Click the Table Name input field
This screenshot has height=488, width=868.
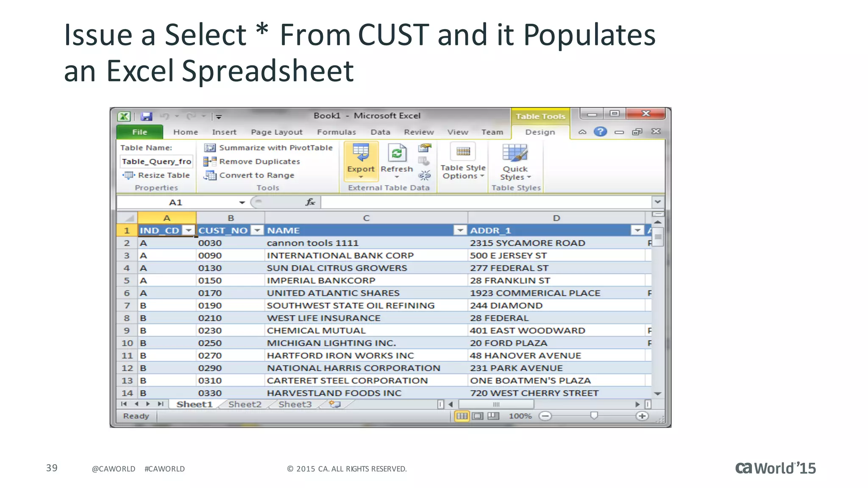pos(156,161)
